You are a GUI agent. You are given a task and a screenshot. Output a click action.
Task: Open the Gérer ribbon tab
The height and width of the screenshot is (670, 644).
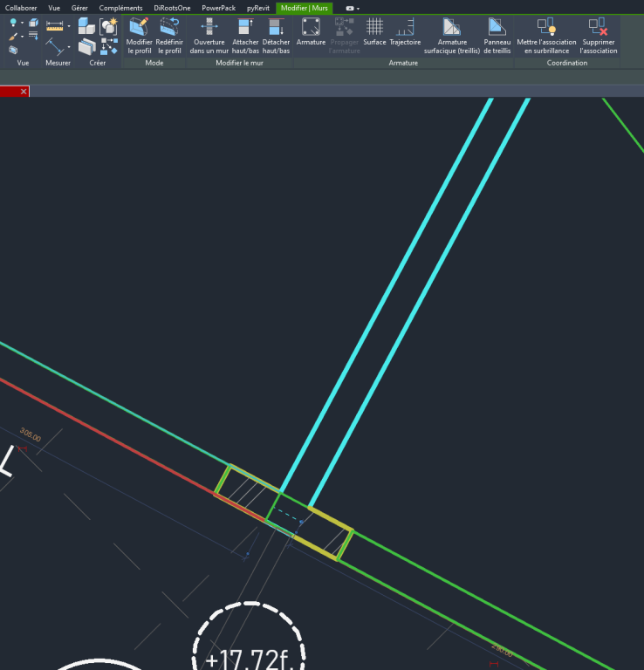(x=79, y=8)
